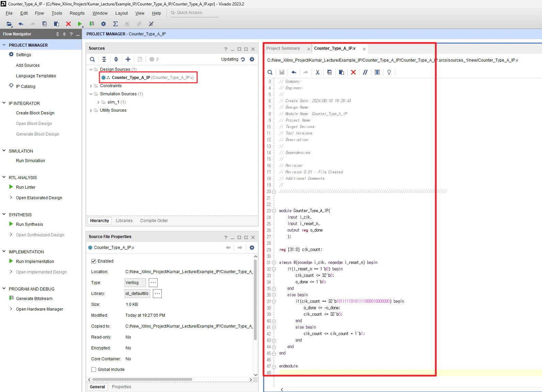This screenshot has height=392, width=542.
Task: Switch to the Compile Order tab
Action: coord(154,221)
